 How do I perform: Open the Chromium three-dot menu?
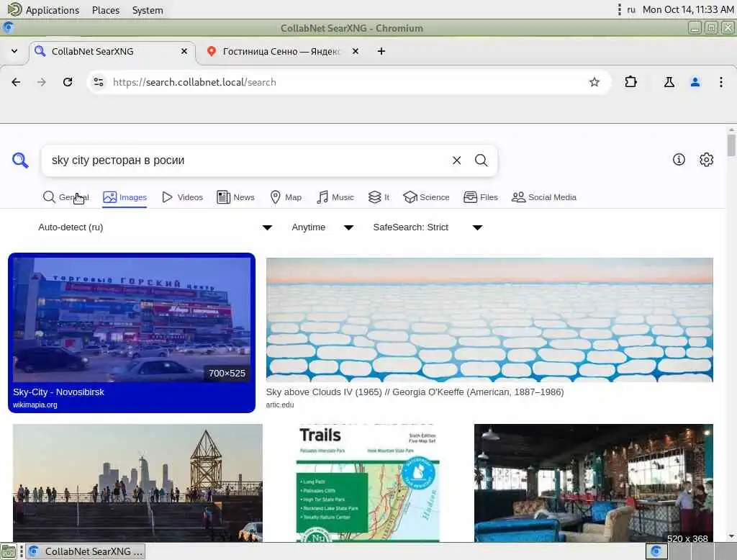point(721,82)
